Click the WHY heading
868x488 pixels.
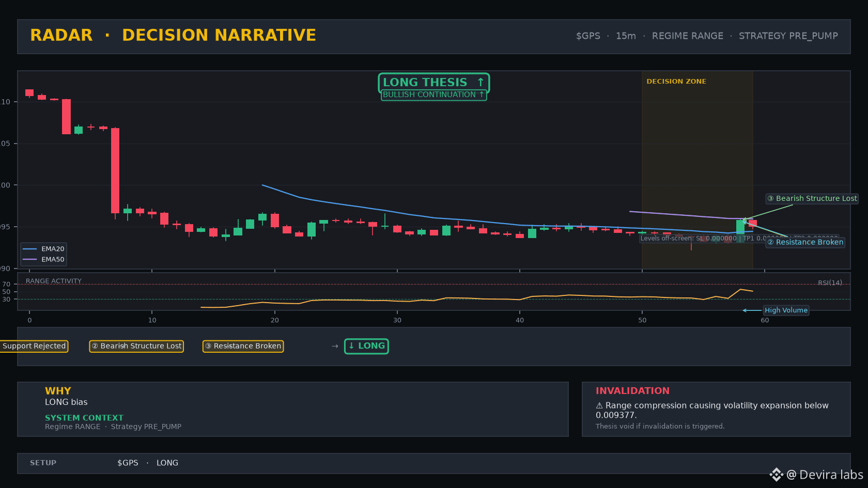[x=58, y=391]
